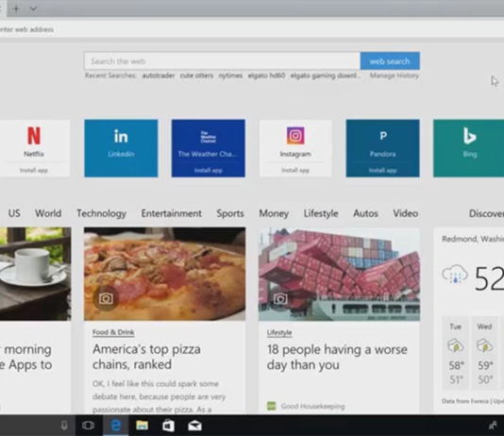Click the enter web address bar
Image resolution: width=504 pixels, height=436 pixels.
tap(252, 29)
